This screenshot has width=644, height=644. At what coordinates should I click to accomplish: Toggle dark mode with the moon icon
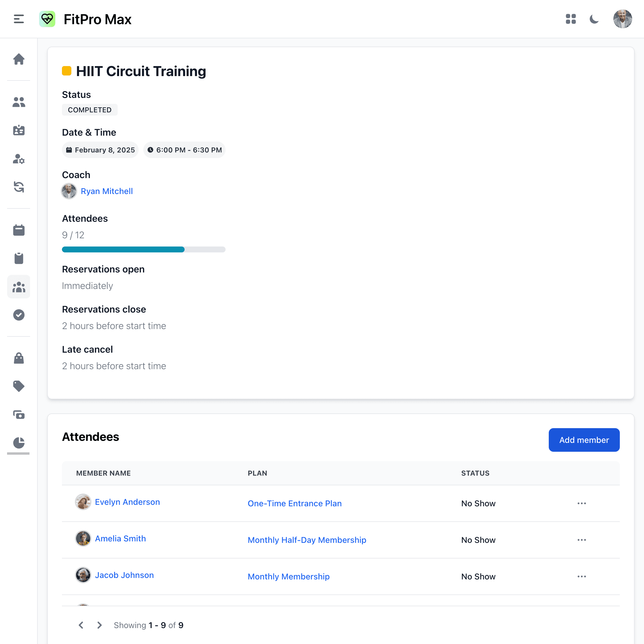[x=594, y=19]
